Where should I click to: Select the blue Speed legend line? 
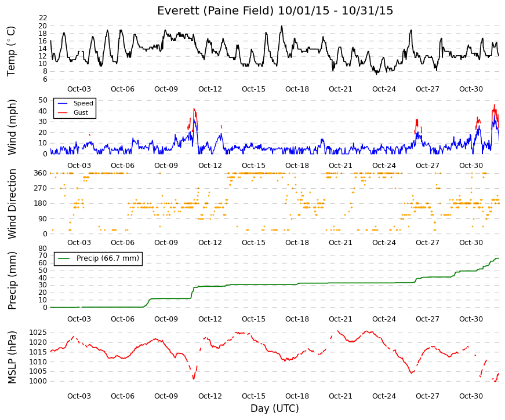63,103
